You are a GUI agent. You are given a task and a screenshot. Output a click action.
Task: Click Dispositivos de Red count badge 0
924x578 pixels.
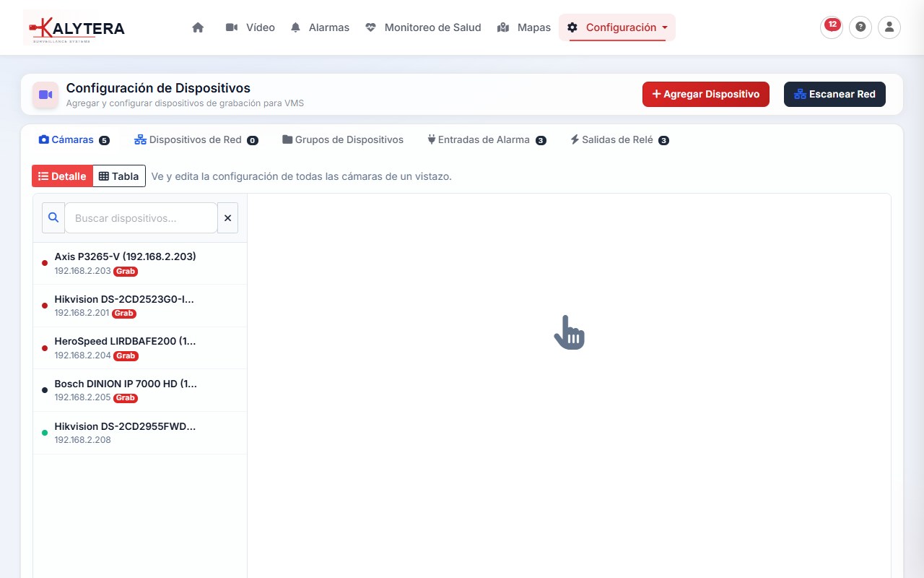[253, 140]
